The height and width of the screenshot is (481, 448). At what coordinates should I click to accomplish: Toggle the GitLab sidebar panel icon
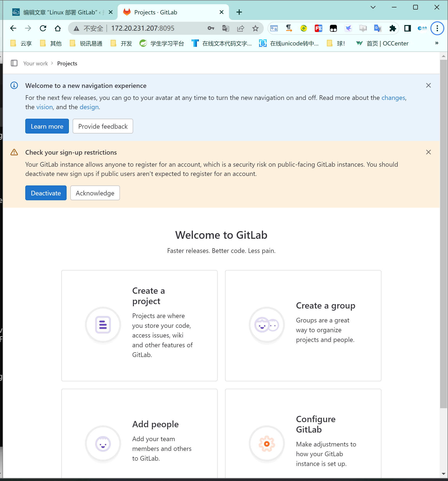click(x=14, y=63)
